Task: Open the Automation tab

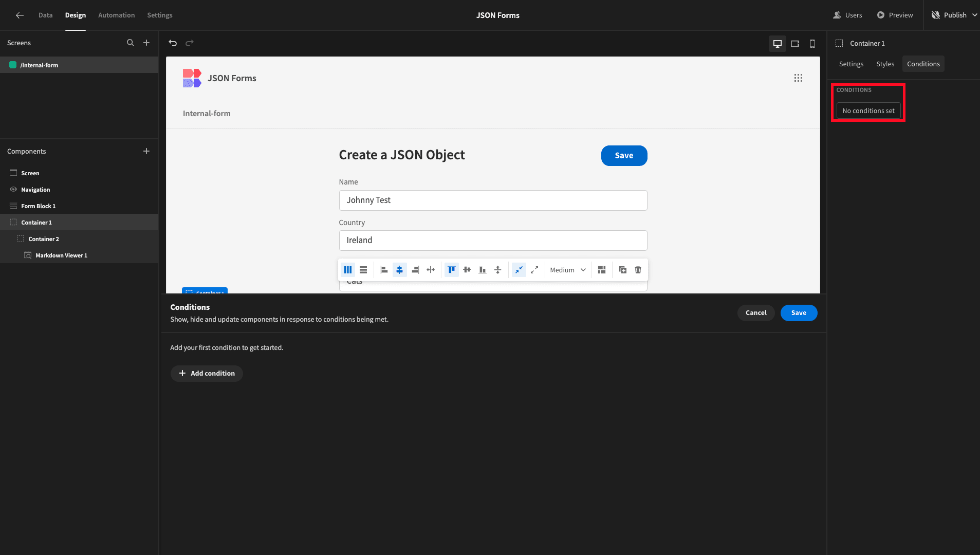Action: click(116, 15)
